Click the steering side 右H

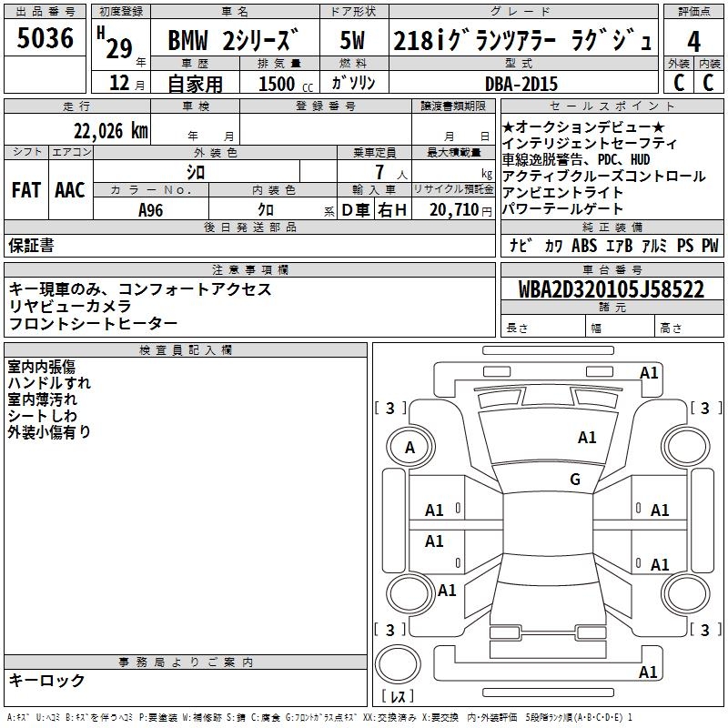click(x=392, y=210)
